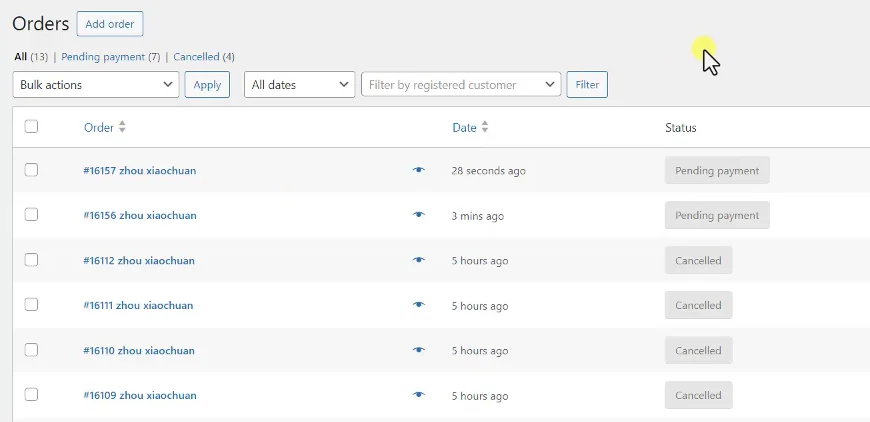The width and height of the screenshot is (870, 422).
Task: Click Pending payment status of #16157
Action: 717,171
